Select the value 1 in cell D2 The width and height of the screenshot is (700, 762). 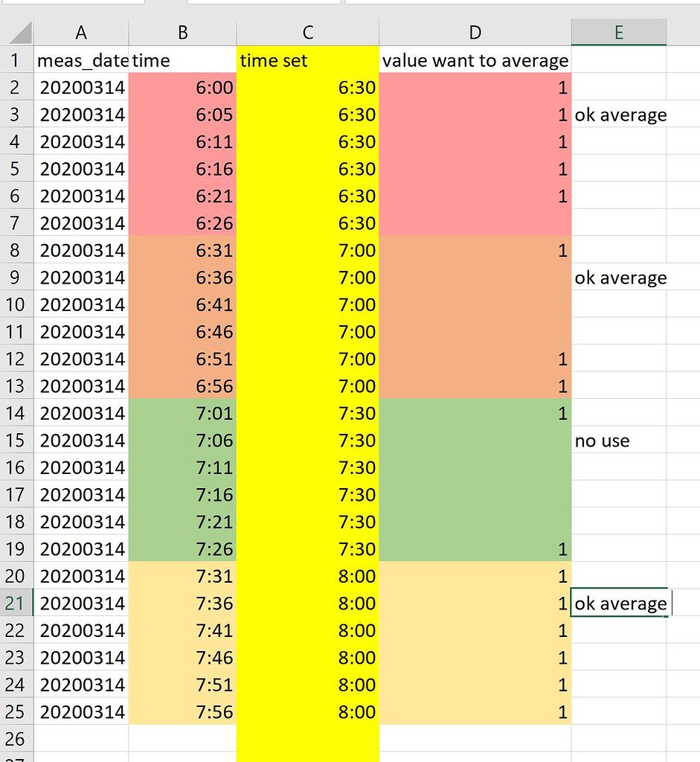[475, 87]
